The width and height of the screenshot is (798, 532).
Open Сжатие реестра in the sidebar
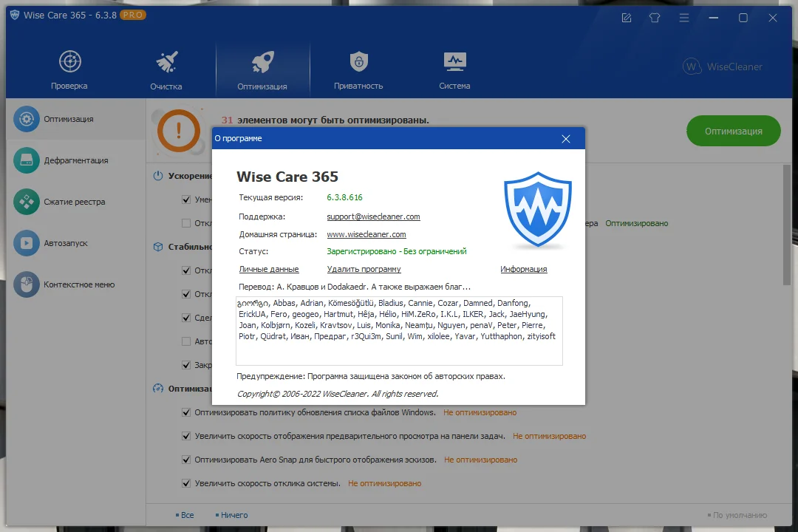pos(75,202)
